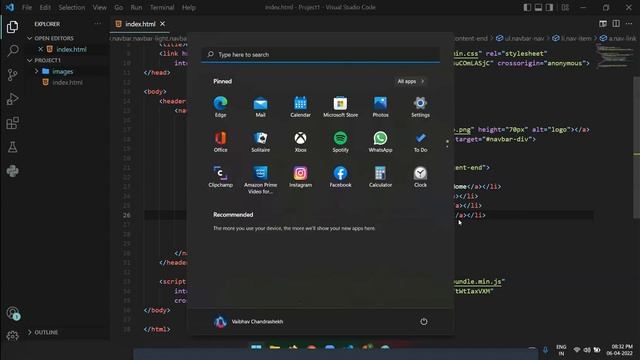640x360 pixels.
Task: Open Python view in activity bar
Action: [x=13, y=171]
